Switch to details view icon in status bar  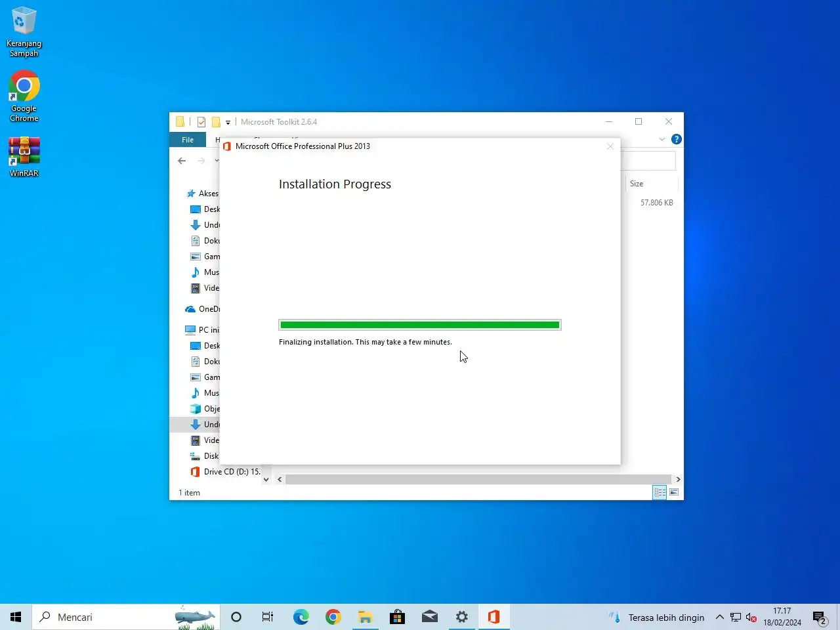click(x=660, y=492)
